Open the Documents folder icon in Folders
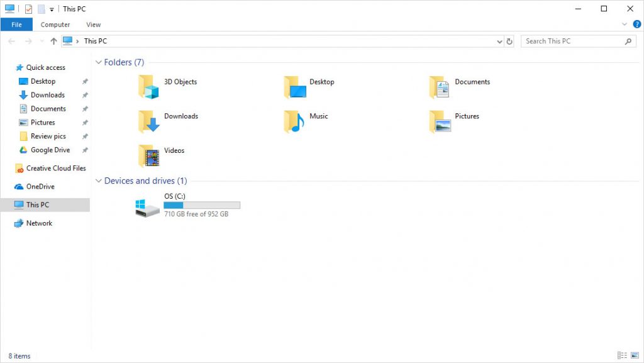Image resolution: width=644 pixels, height=363 pixels. tap(440, 87)
